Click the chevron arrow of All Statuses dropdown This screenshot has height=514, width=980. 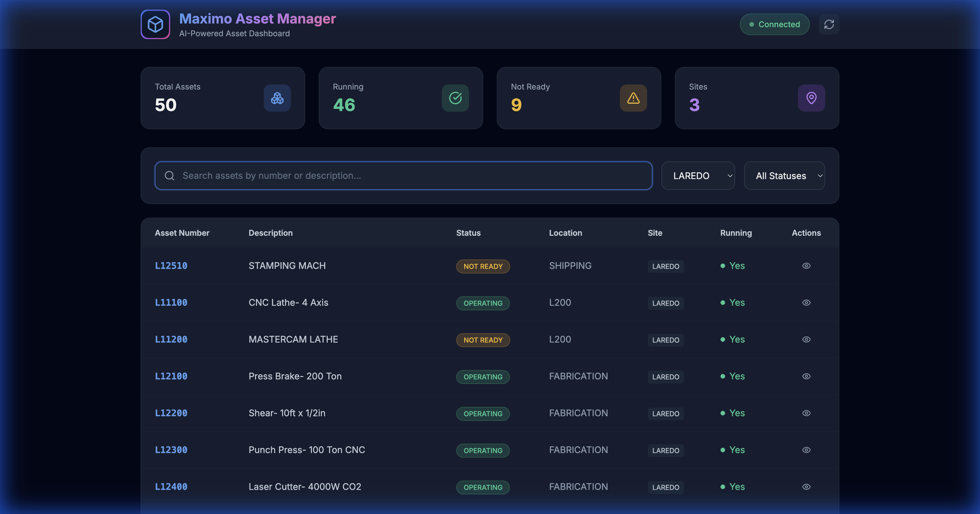click(820, 176)
